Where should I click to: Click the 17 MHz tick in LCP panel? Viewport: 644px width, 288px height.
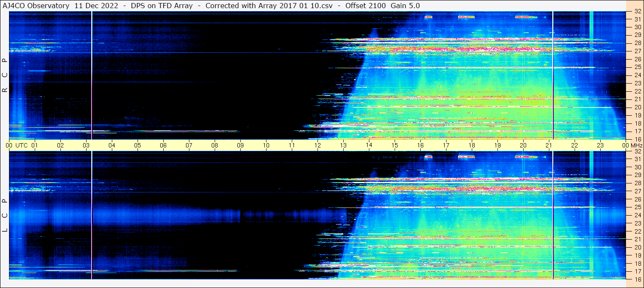[x=637, y=271]
